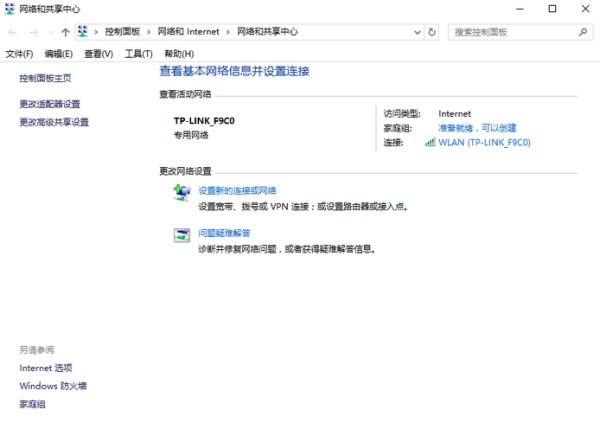
Task: Click the WLAN signal strength icon
Action: pyautogui.click(x=430, y=143)
